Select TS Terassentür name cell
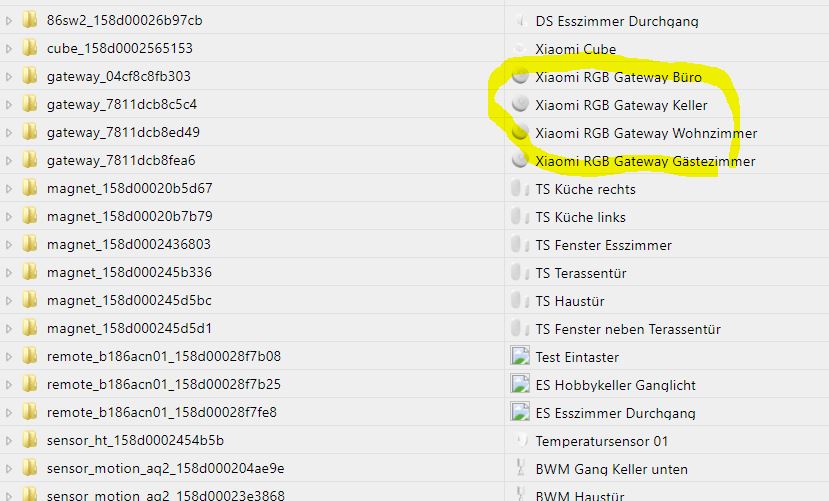 581,273
